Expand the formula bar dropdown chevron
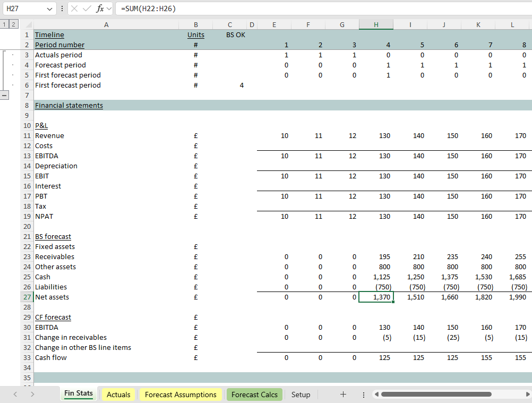Screen dimensions: 532x403 click(x=109, y=8)
